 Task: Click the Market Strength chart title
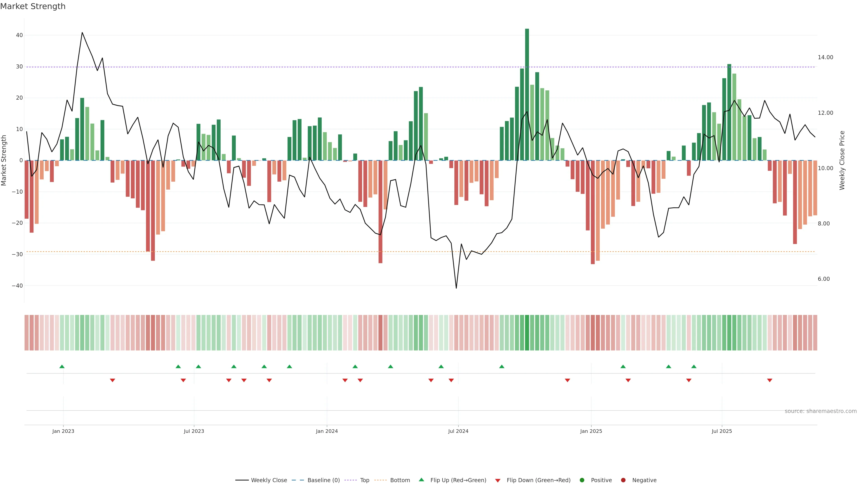point(33,6)
